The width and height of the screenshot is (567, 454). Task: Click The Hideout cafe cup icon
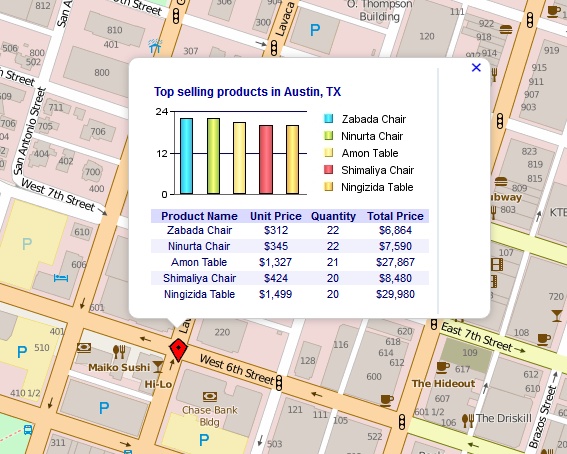tap(443, 368)
